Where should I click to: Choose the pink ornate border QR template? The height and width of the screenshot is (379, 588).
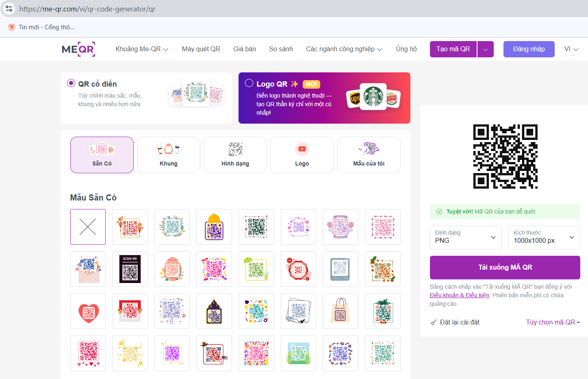[x=383, y=227]
